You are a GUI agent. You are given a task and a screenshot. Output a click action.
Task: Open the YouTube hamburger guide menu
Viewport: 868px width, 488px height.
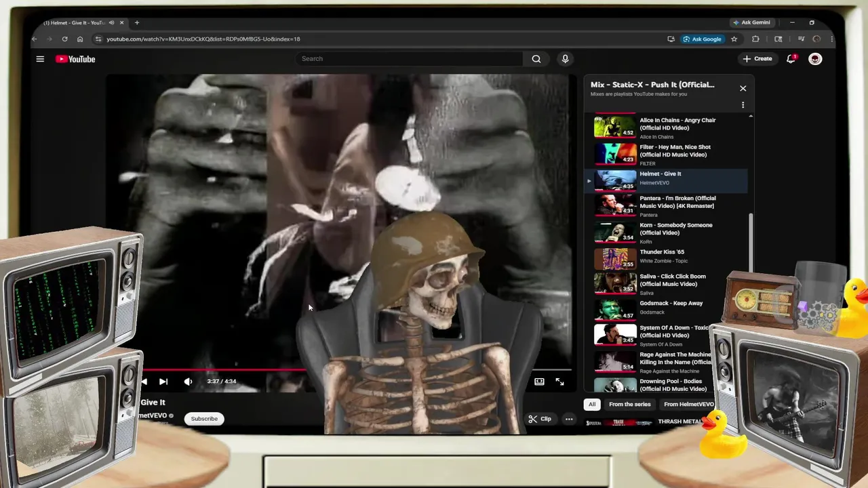(40, 59)
